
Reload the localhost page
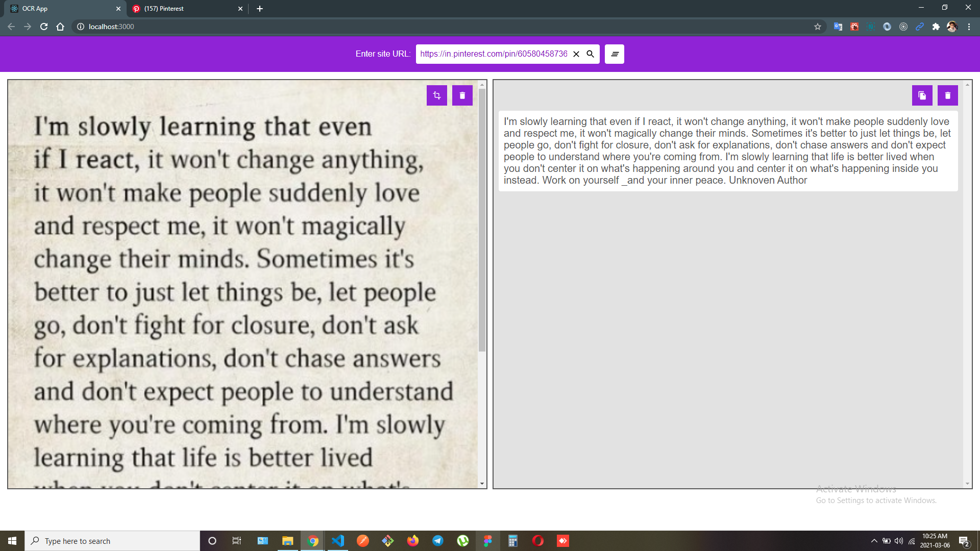click(44, 27)
